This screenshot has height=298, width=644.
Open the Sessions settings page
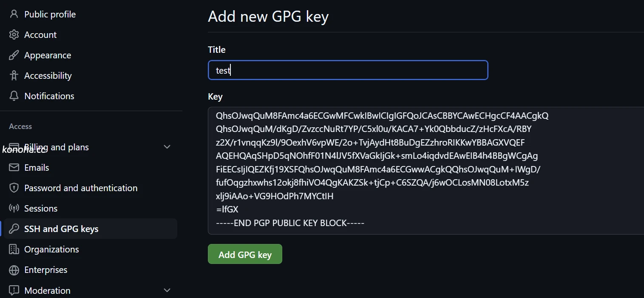41,208
